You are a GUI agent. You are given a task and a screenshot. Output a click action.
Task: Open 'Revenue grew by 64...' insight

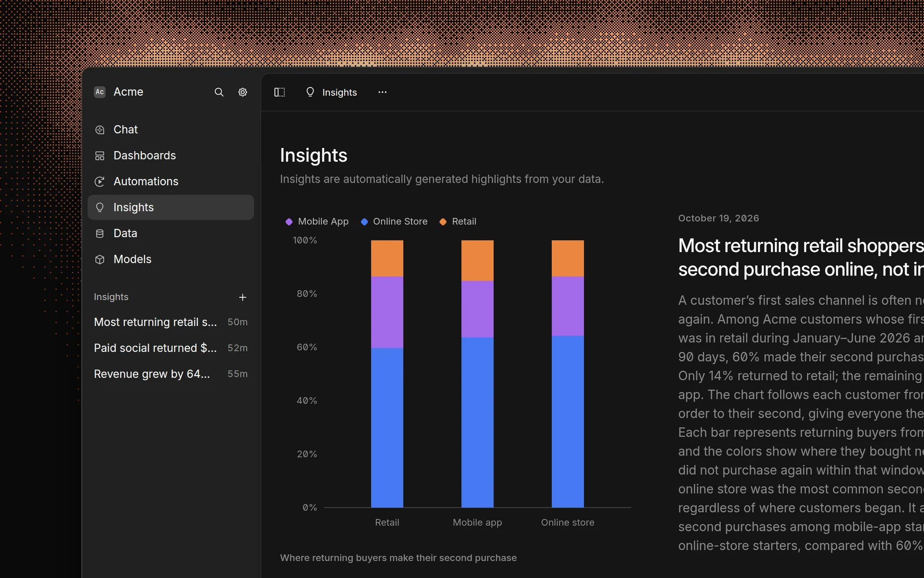[170, 374]
